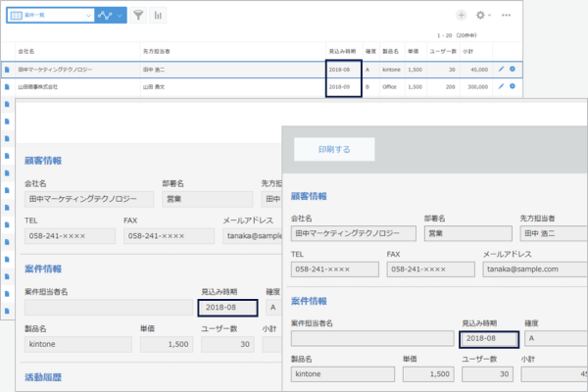Screen dimensions: 588x392
Task: Click 単価 1,500 field in detail form
Action: click(167, 344)
